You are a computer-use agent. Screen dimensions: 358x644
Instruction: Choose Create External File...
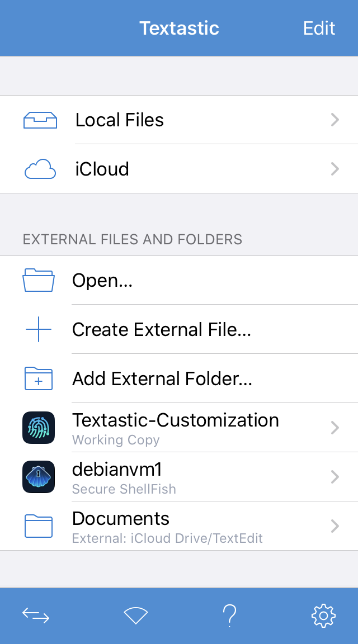[x=179, y=329]
